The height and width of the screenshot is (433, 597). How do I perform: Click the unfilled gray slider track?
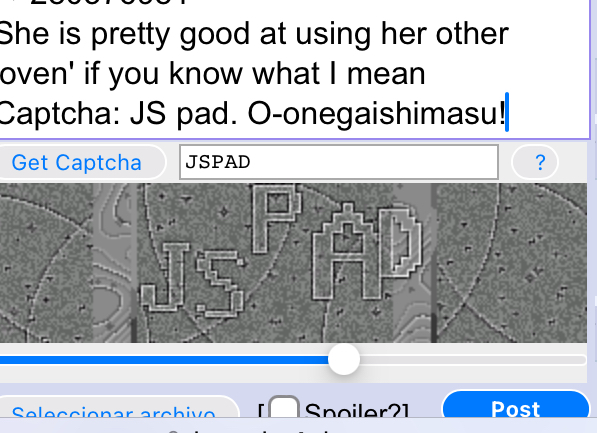pos(472,360)
